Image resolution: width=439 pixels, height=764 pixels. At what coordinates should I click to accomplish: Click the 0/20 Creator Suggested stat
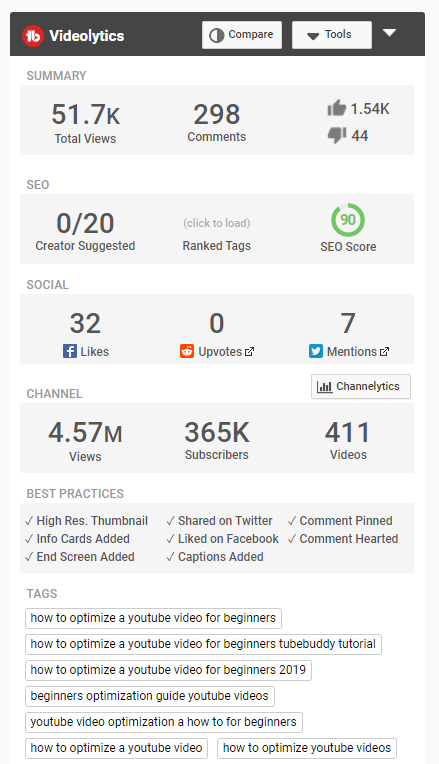click(85, 231)
